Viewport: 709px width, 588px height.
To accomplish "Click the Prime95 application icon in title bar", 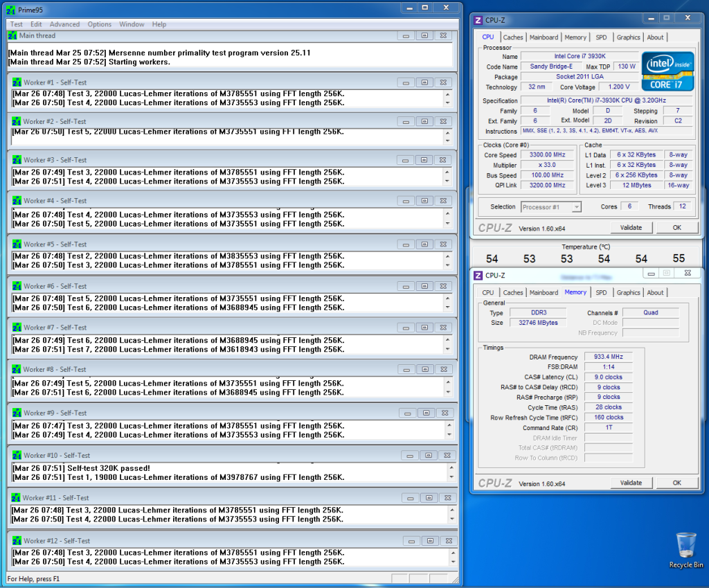I will click(x=11, y=10).
